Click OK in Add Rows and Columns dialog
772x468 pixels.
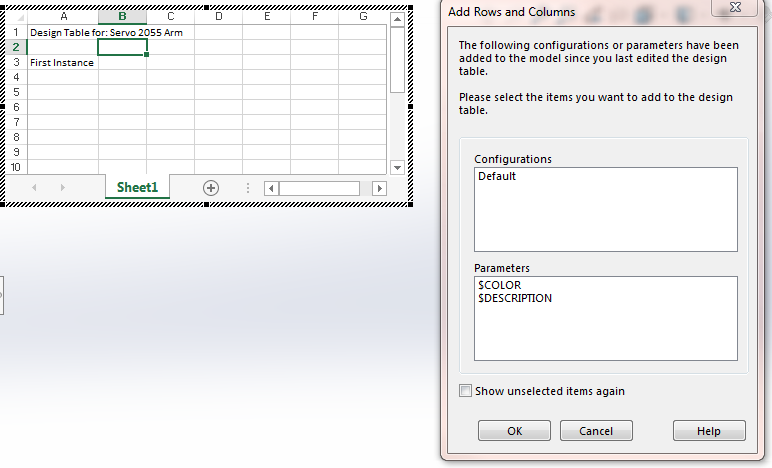(514, 431)
